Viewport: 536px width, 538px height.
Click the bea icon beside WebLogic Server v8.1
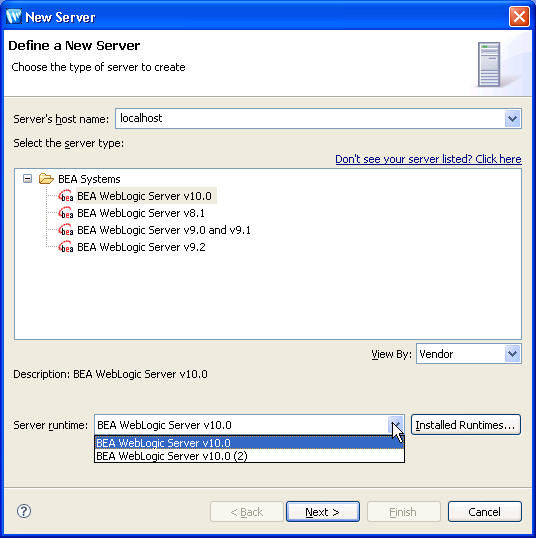pos(66,213)
